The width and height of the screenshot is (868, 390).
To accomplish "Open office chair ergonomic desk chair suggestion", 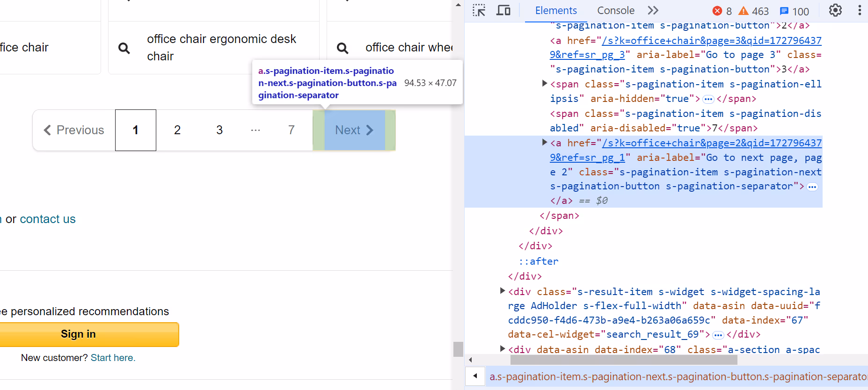I will click(221, 48).
